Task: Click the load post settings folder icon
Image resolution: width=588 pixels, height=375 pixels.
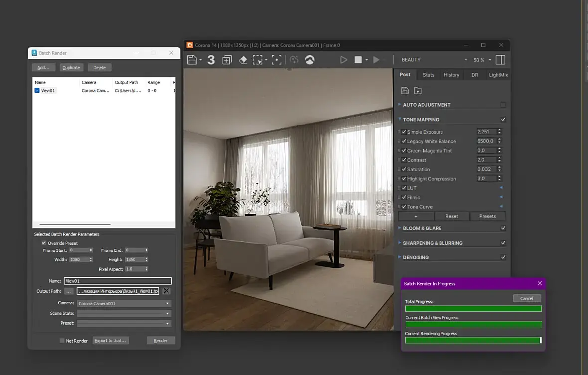Action: click(418, 91)
